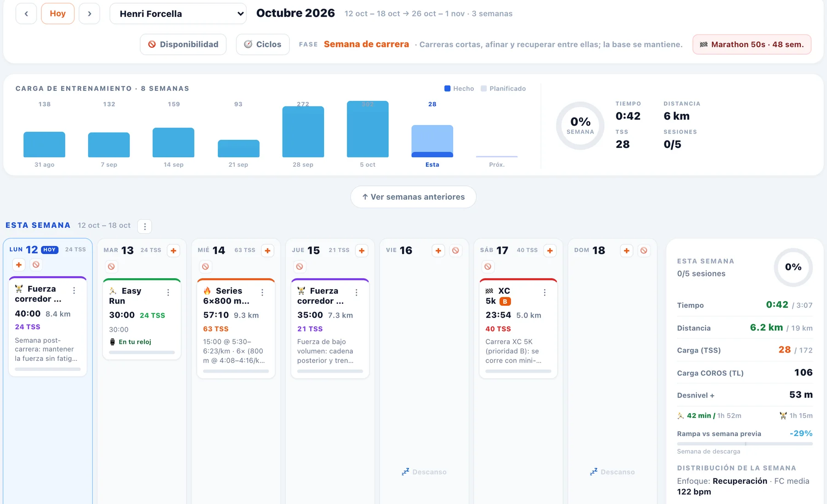This screenshot has width=827, height=504.
Task: Mark Wednesday 14 as unavailable
Action: (205, 266)
